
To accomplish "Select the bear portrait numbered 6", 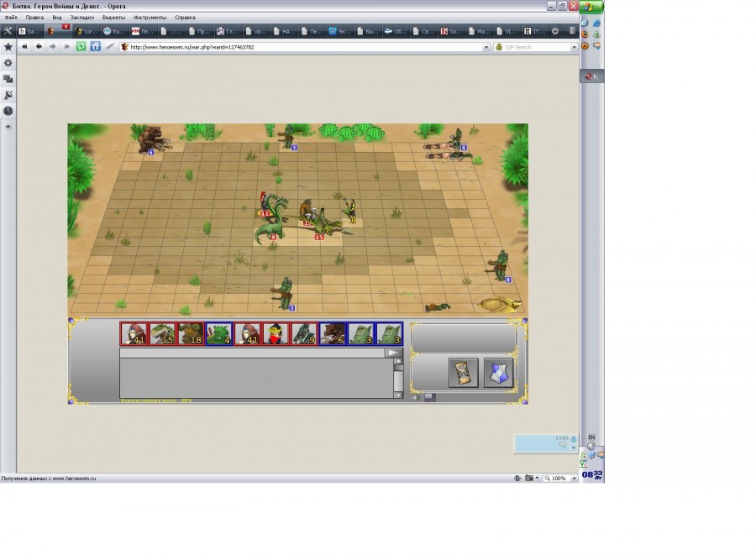I will pos(333,333).
